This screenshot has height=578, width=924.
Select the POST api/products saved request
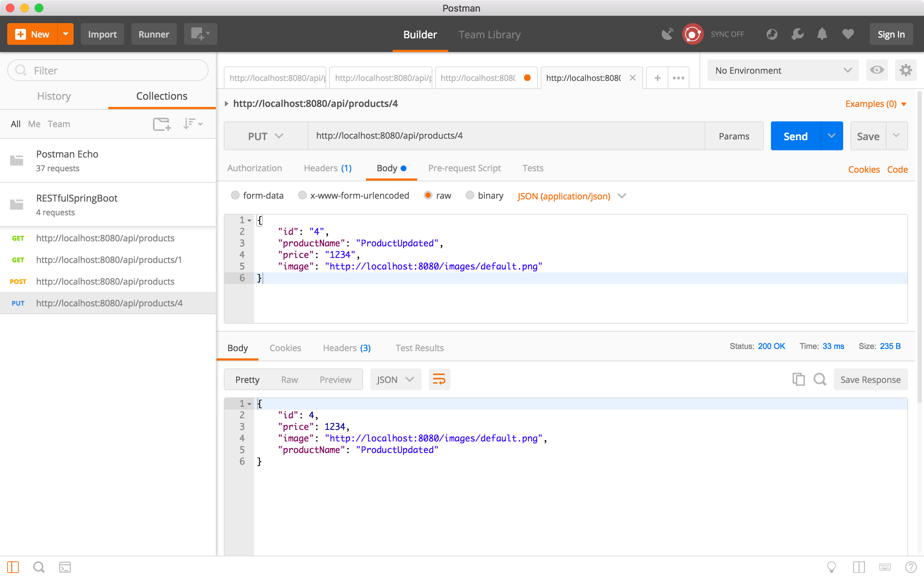[x=108, y=281]
